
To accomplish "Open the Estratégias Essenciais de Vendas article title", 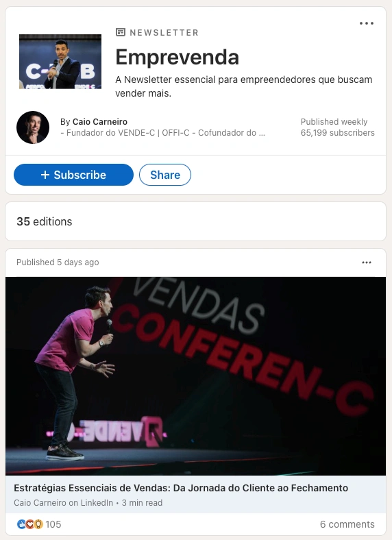I will [x=181, y=488].
